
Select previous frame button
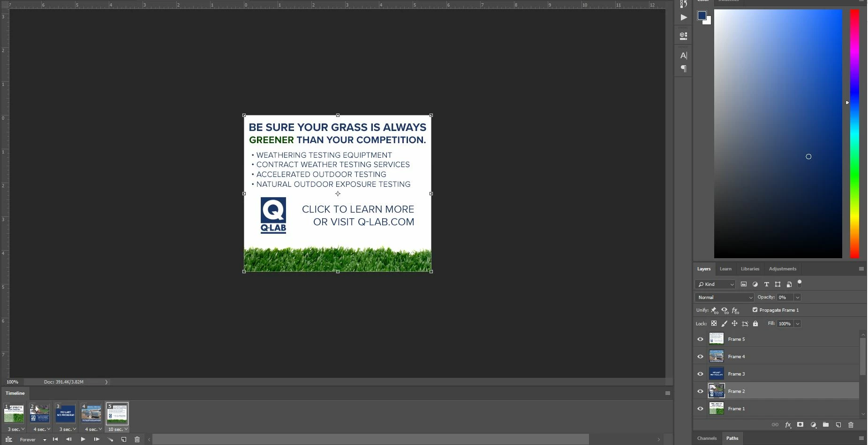tap(69, 440)
